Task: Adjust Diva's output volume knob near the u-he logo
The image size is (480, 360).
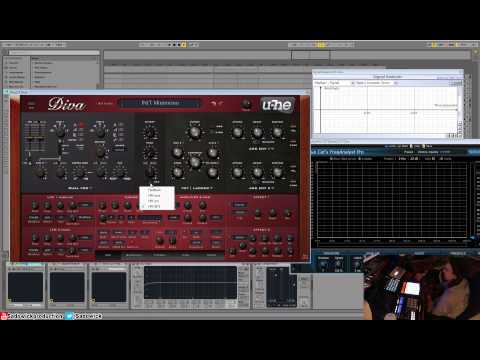Action: pyautogui.click(x=246, y=104)
